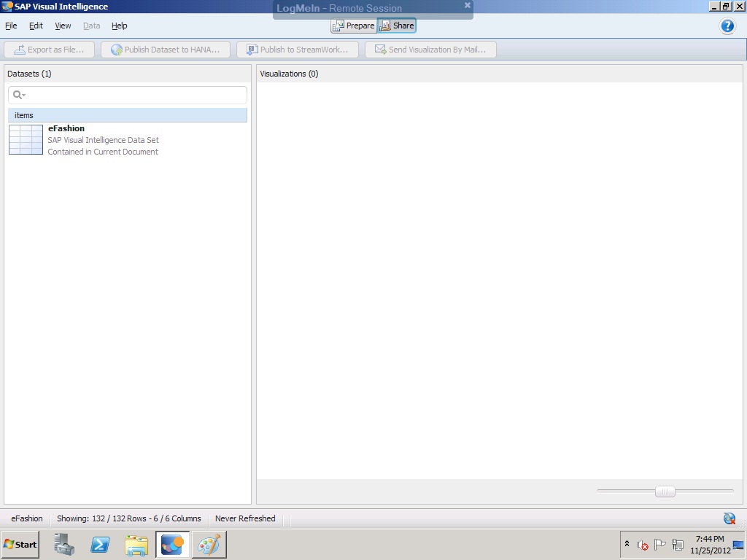Click the blue help question mark icon

(x=727, y=26)
